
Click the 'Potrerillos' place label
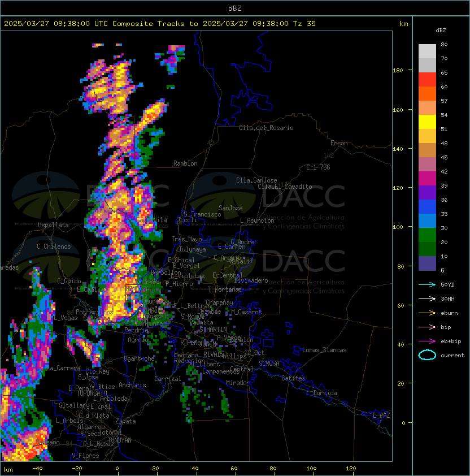pos(94,312)
